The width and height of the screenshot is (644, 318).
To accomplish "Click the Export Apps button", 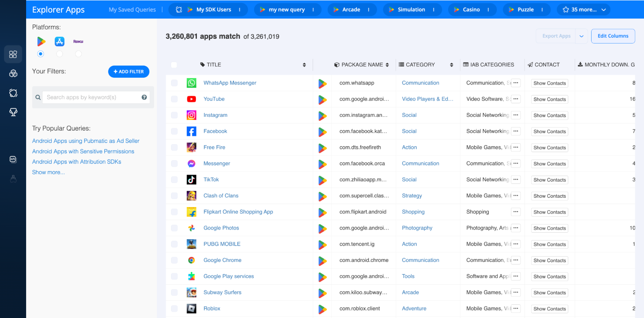I will coord(556,36).
